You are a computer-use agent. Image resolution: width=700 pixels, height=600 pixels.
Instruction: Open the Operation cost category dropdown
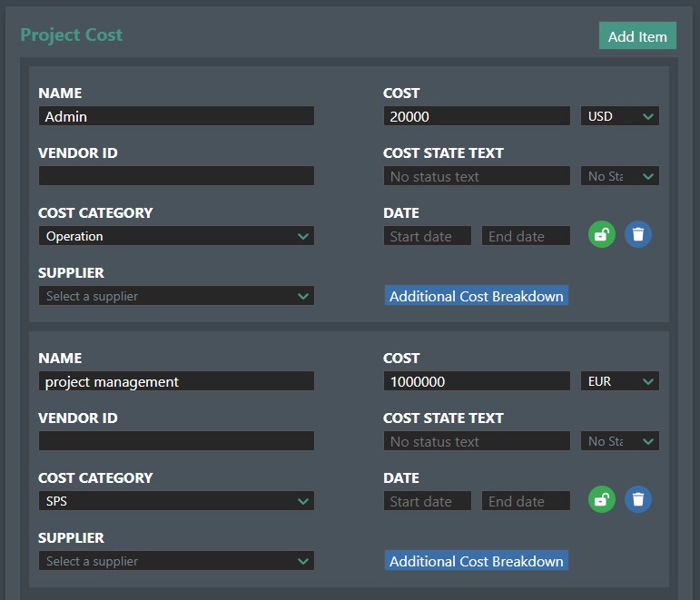click(x=176, y=236)
